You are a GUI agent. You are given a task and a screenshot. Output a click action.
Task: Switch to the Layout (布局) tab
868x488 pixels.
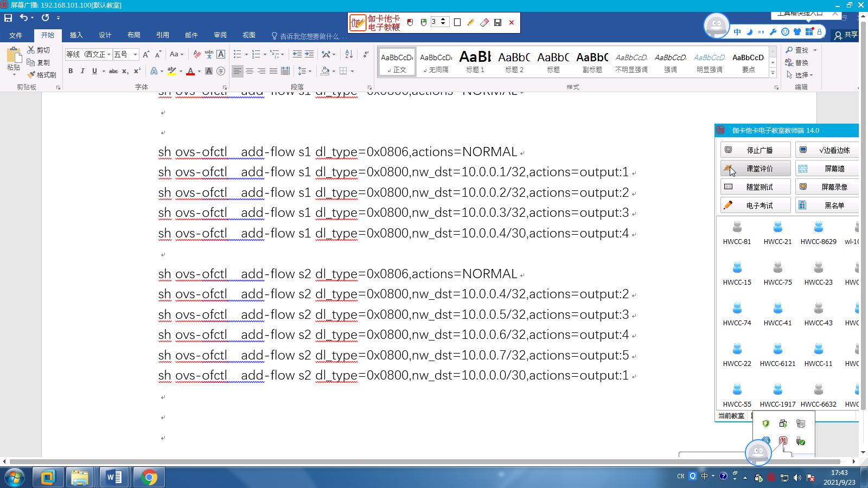134,35
